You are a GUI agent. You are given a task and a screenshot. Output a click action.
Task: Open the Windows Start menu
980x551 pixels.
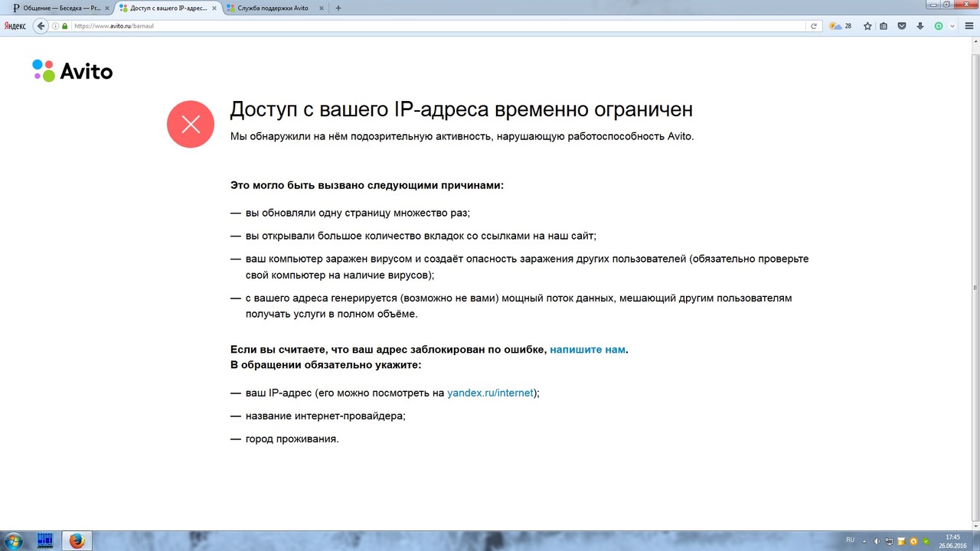13,541
